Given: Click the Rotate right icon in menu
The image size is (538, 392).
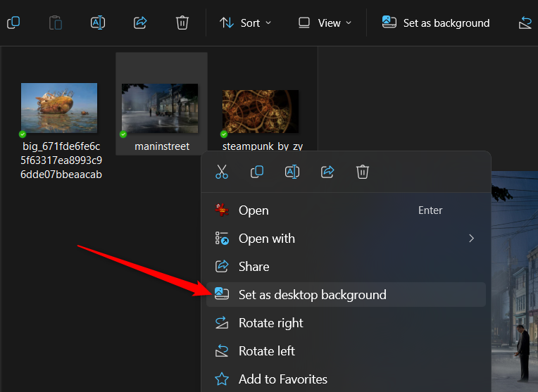Looking at the screenshot, I should coord(222,323).
